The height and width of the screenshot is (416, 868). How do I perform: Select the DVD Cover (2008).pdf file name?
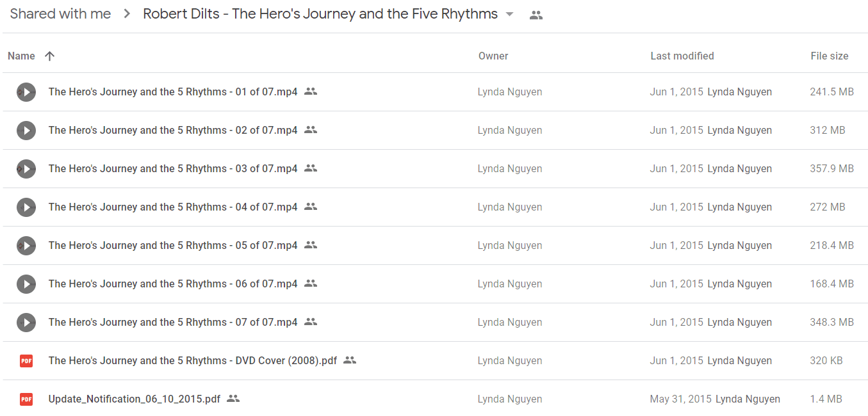pos(193,361)
